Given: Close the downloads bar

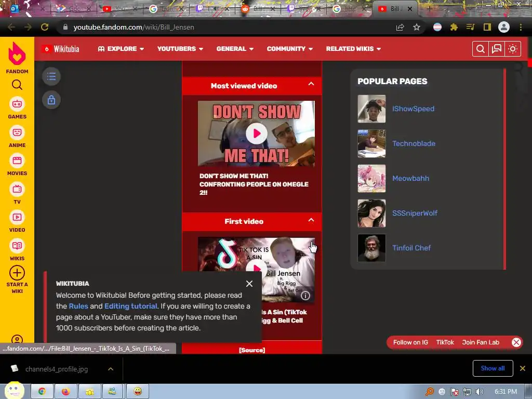Looking at the screenshot, I should 523,368.
